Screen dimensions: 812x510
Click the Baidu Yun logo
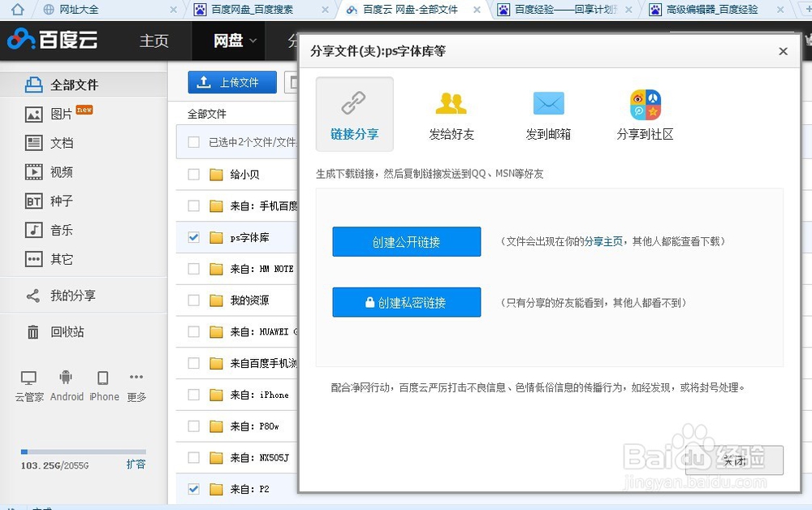pyautogui.click(x=52, y=39)
